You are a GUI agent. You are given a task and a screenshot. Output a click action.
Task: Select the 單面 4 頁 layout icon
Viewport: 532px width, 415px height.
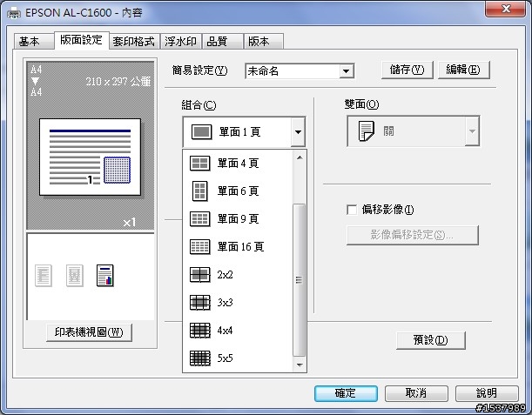tap(200, 163)
